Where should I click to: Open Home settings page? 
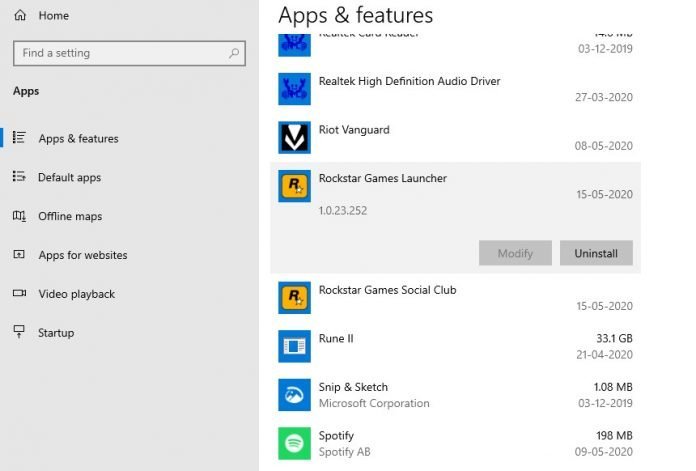click(54, 16)
